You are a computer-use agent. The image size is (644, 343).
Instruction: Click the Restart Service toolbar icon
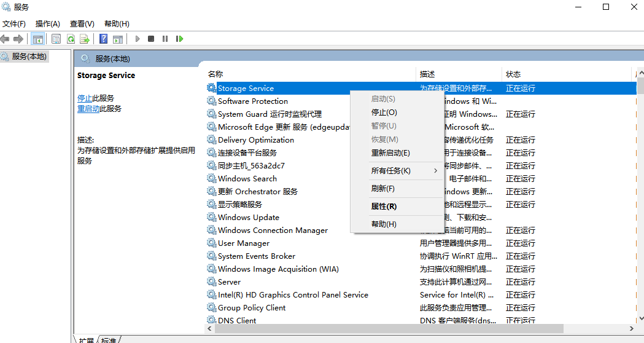coord(179,39)
